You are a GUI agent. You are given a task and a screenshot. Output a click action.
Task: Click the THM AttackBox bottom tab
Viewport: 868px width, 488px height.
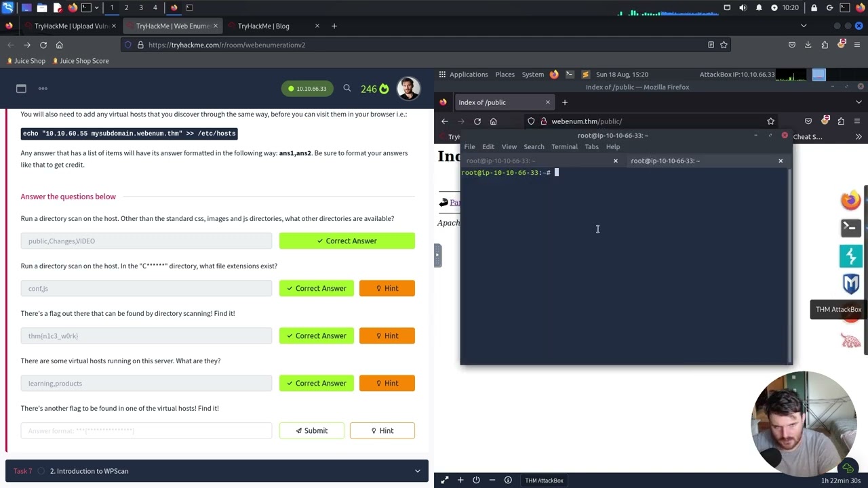544,481
